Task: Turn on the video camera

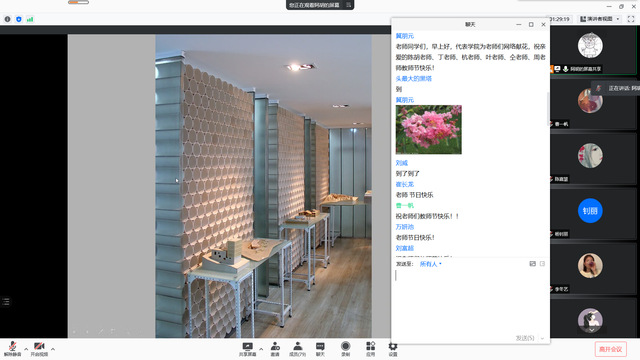Action: point(39,349)
